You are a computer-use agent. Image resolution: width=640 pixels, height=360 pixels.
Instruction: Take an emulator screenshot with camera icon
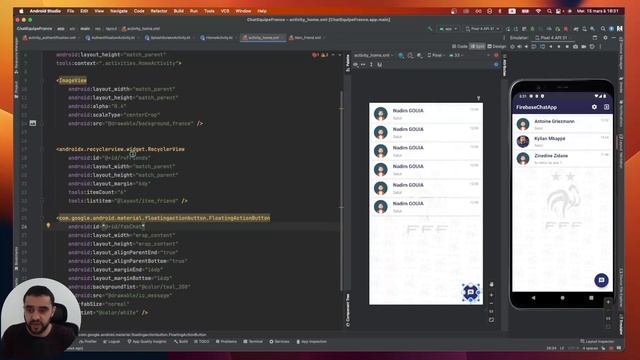coord(576,47)
